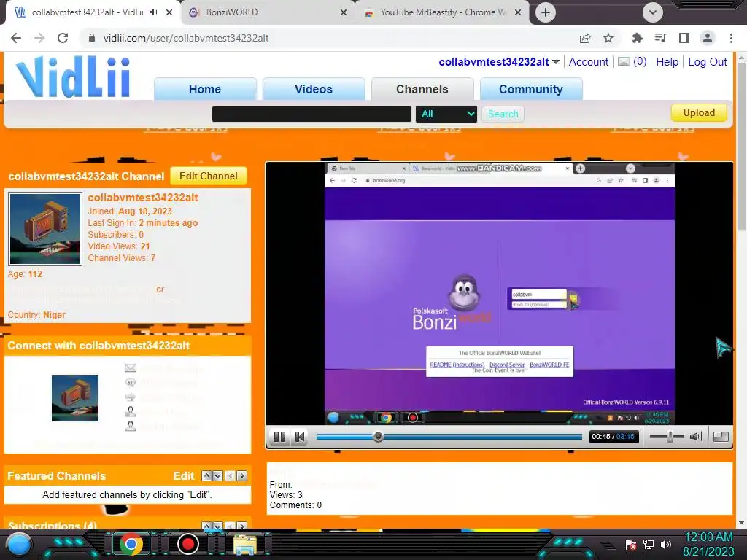747x560 pixels.
Task: Pause the video with the pause button
Action: pyautogui.click(x=279, y=437)
